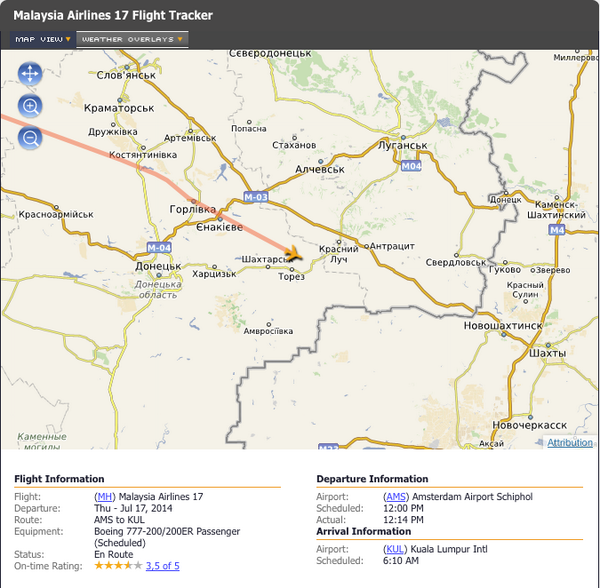Click the Попасна town label
The image size is (600, 588).
pyautogui.click(x=248, y=129)
